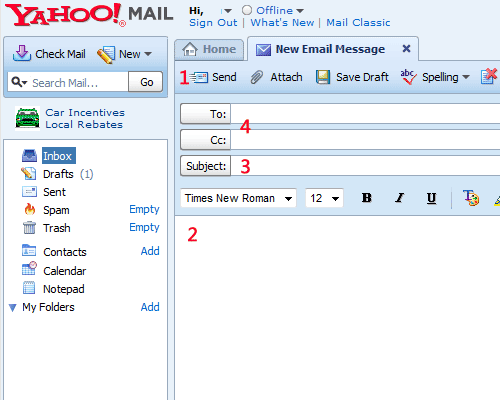Empty the Spam folder

click(x=144, y=209)
